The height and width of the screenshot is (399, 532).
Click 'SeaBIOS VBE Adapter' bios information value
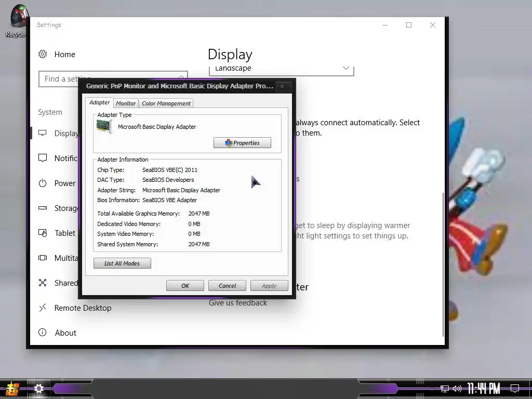pyautogui.click(x=169, y=200)
